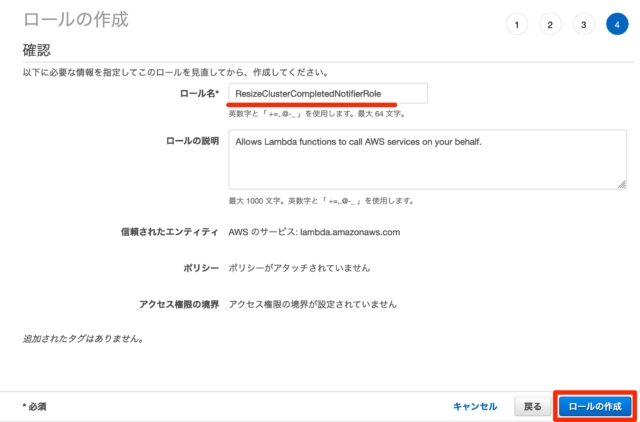Click アクセス権限の境界が設定されていません text
Viewport: 640px width, 422px height.
point(313,304)
